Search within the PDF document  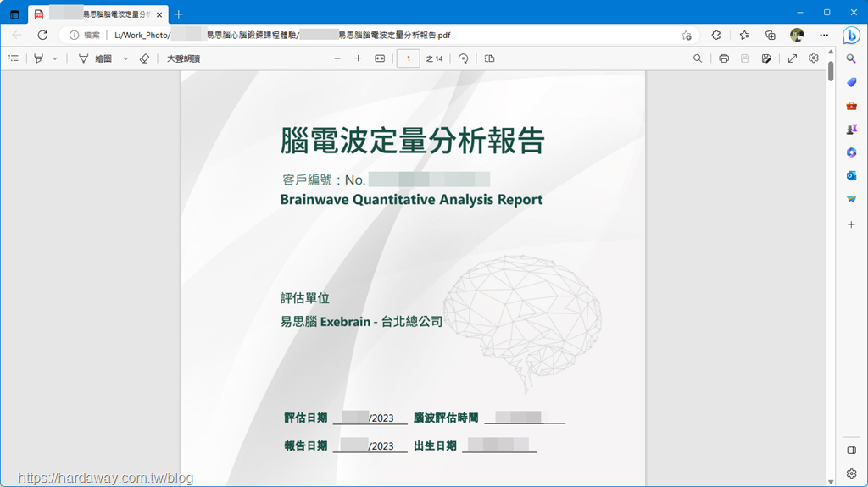(698, 58)
